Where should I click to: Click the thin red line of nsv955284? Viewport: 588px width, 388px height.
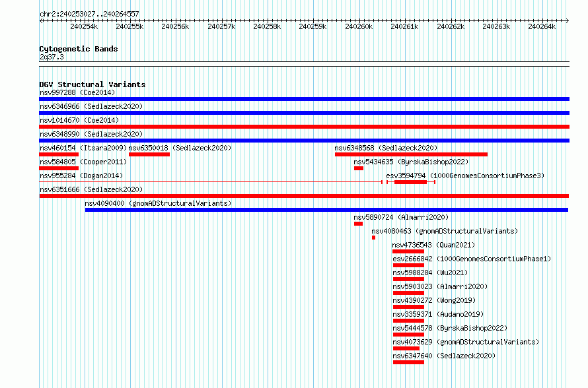[x=211, y=182]
